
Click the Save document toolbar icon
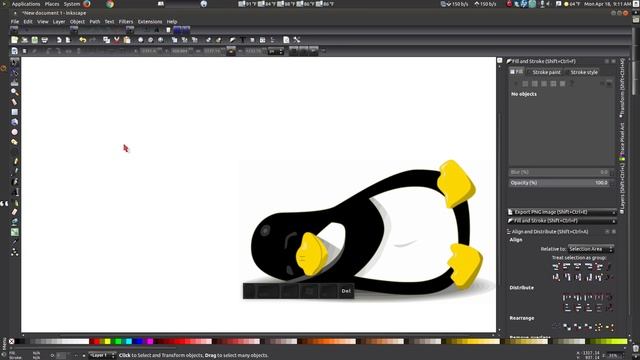point(35,40)
